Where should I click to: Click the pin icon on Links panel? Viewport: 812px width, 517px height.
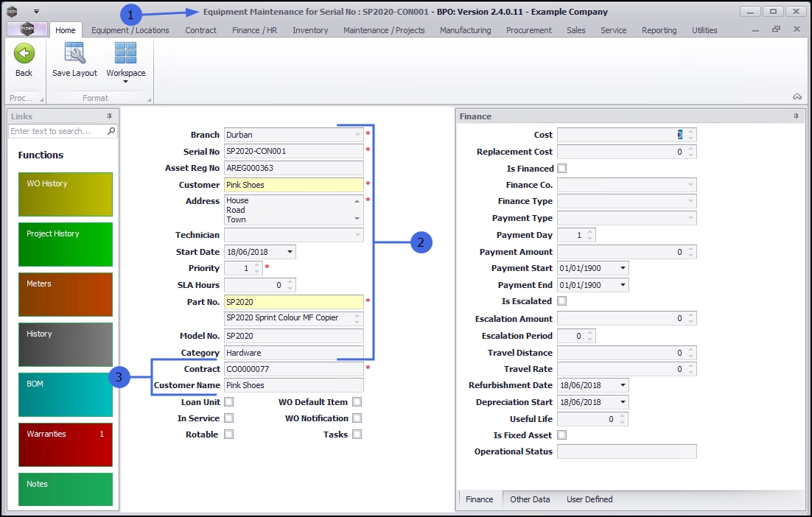pos(110,116)
